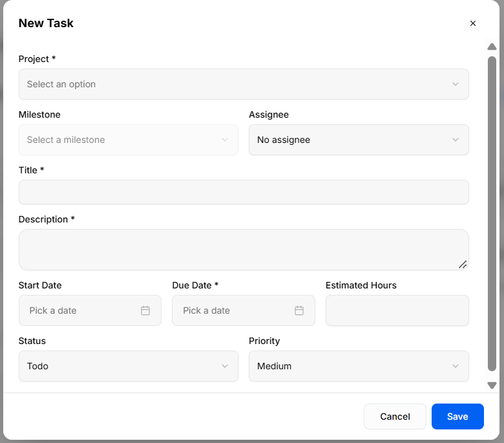
Task: Close the New Task dialog
Action: click(472, 23)
